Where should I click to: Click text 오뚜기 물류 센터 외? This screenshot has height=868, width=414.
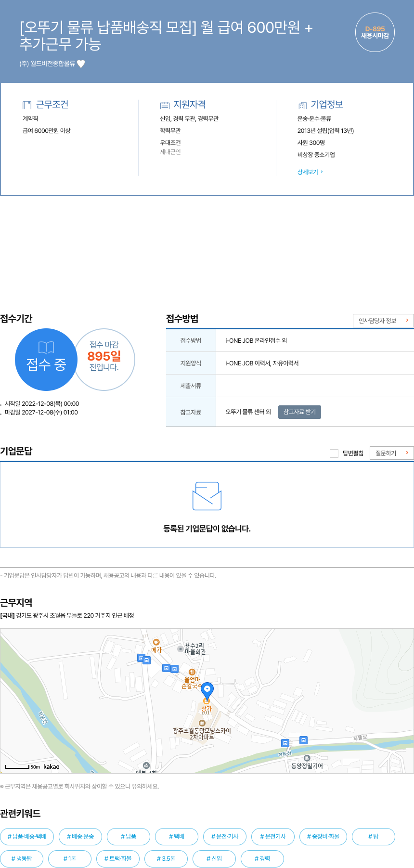(x=248, y=412)
